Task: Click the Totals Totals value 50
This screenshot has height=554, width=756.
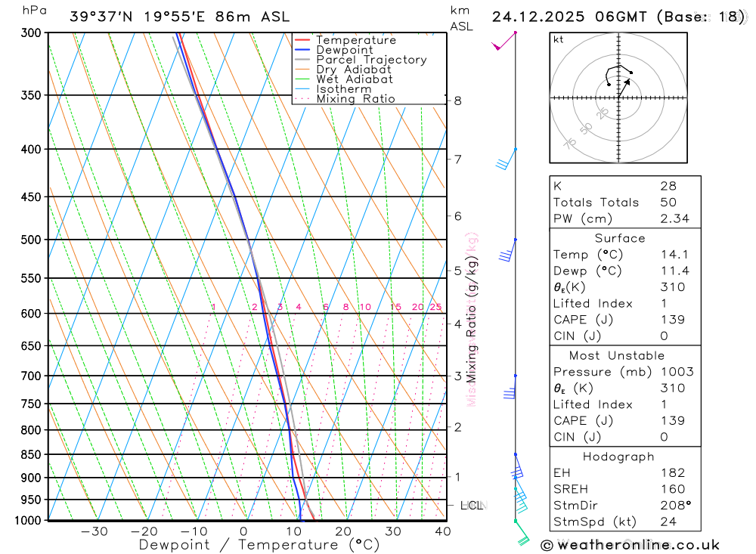Action: click(668, 203)
